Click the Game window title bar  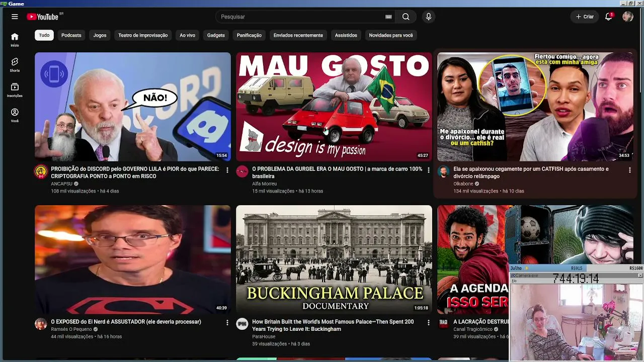322,4
